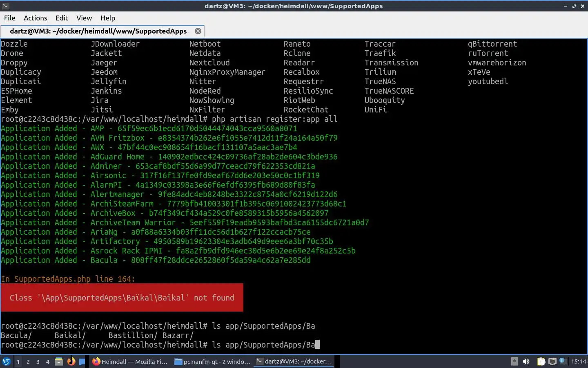Switch to workspace 2
This screenshot has width=588, height=368.
coord(28,361)
